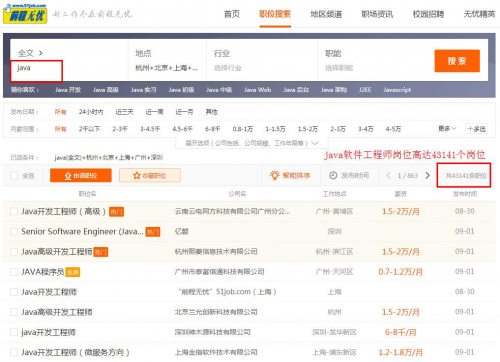Select the Java Web suggestion
The height and width of the screenshot is (362, 500).
257,90
